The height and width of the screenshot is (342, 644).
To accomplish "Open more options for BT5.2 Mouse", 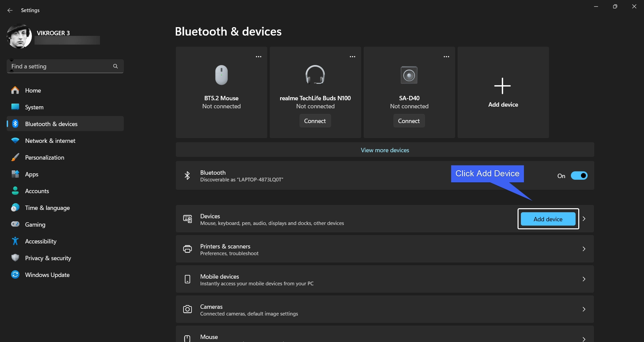I will click(x=259, y=57).
